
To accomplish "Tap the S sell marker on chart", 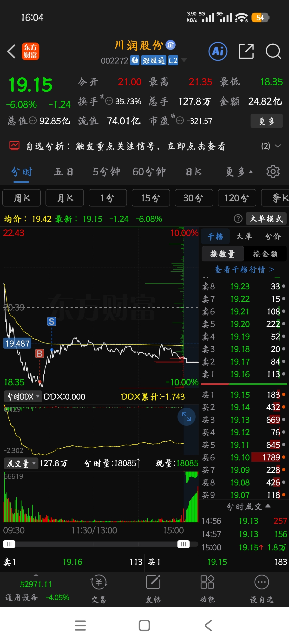I will pos(52,321).
